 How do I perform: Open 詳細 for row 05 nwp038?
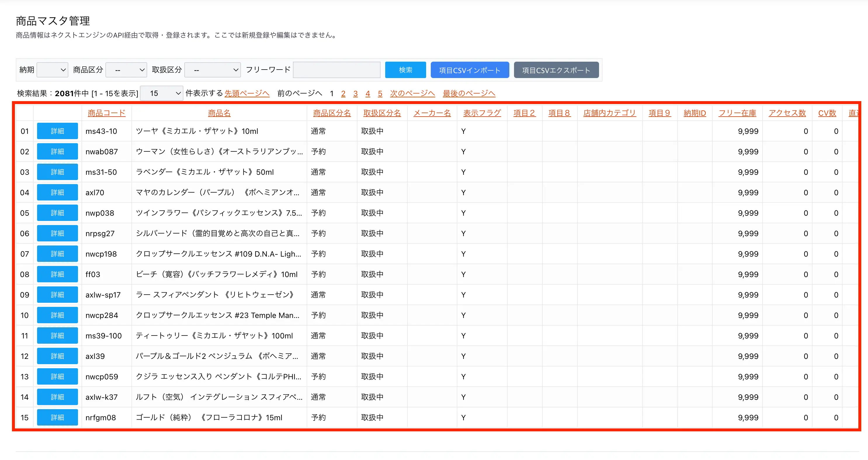tap(57, 213)
